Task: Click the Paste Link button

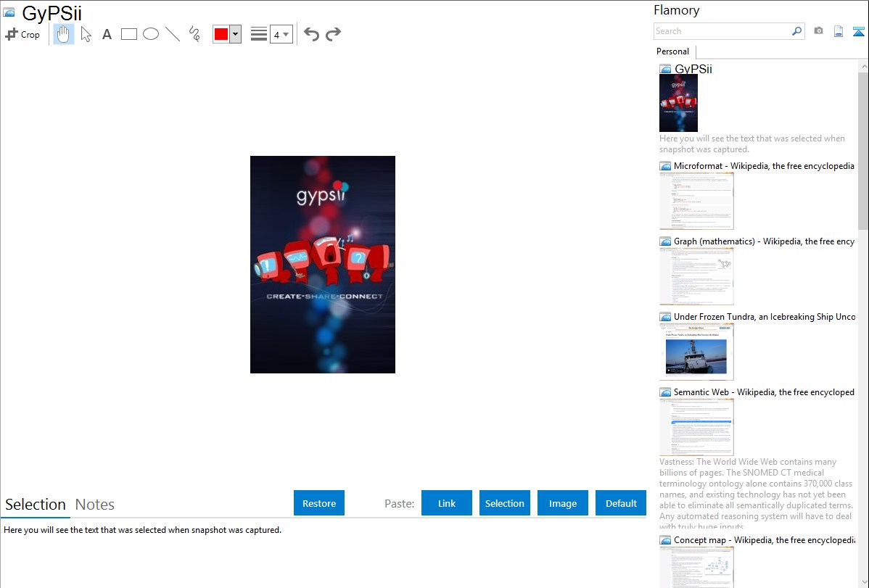Action: (x=447, y=503)
